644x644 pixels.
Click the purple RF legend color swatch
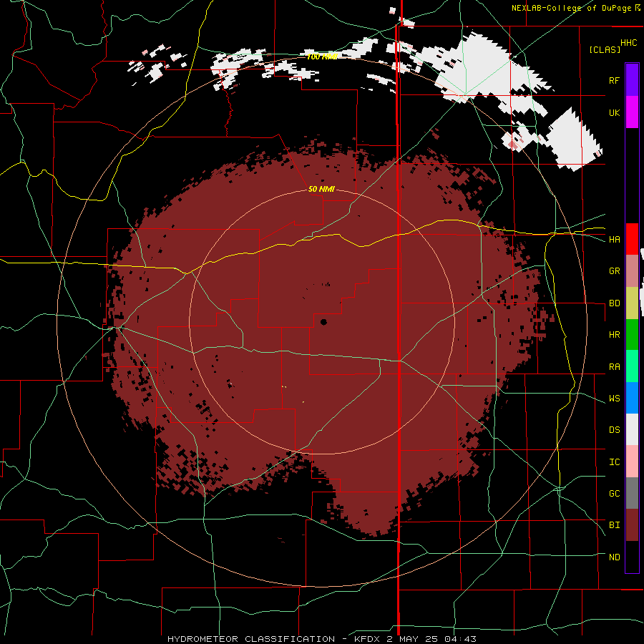click(632, 80)
